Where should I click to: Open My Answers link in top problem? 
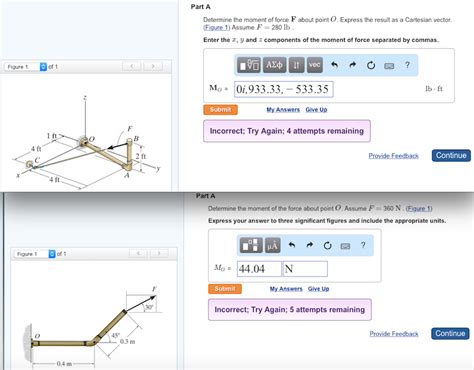283,110
